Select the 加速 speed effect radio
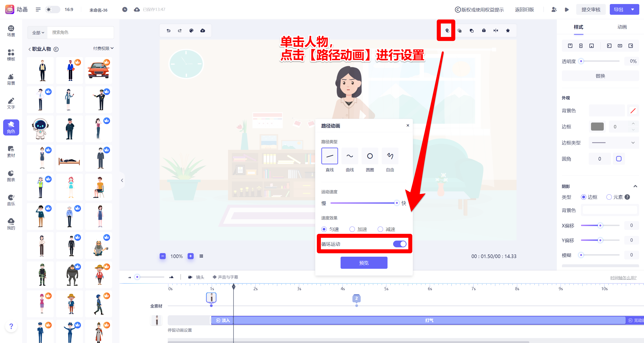Screen dimensions: 644x343 [352, 229]
